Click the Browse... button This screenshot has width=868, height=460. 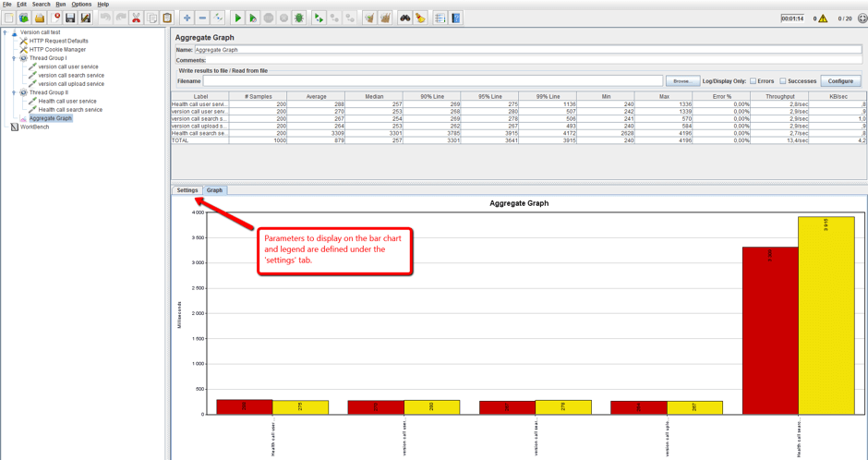(x=682, y=80)
